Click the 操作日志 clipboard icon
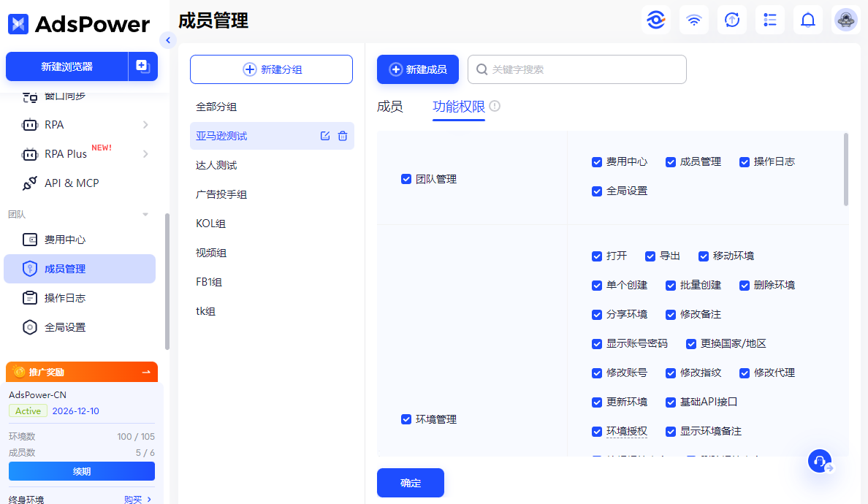Screen dimensions: 868x504 [x=29, y=297]
